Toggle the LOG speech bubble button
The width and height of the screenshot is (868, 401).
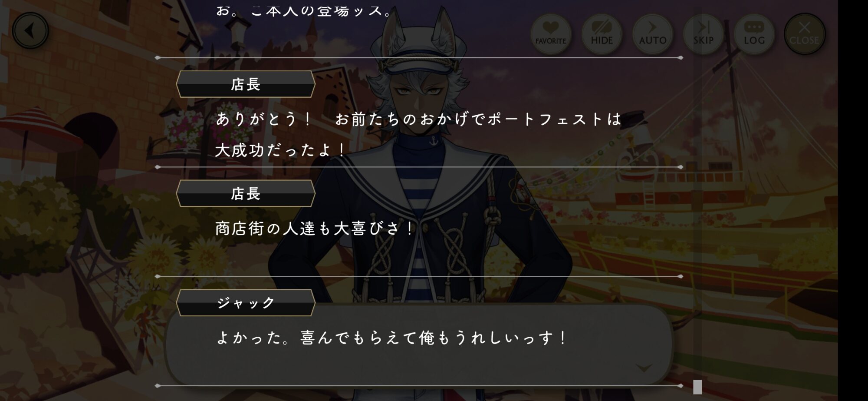[754, 33]
